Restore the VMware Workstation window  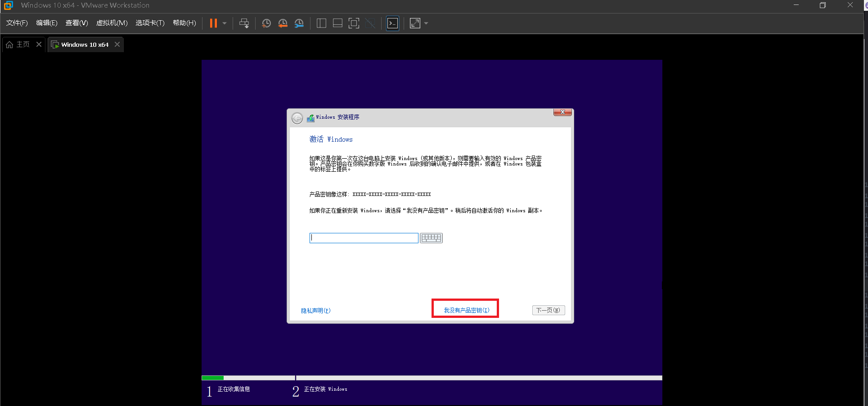(823, 5)
